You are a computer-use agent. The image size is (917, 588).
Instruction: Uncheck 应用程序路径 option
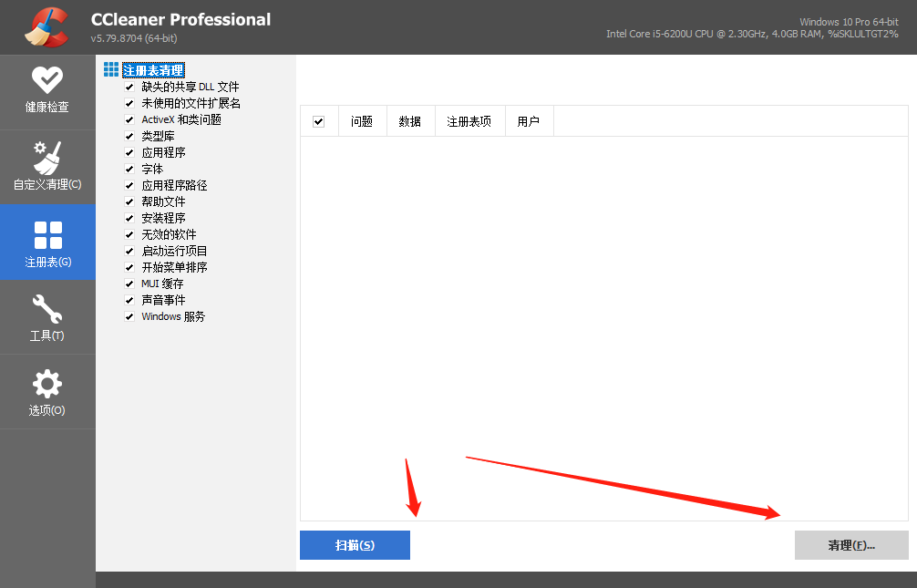129,185
